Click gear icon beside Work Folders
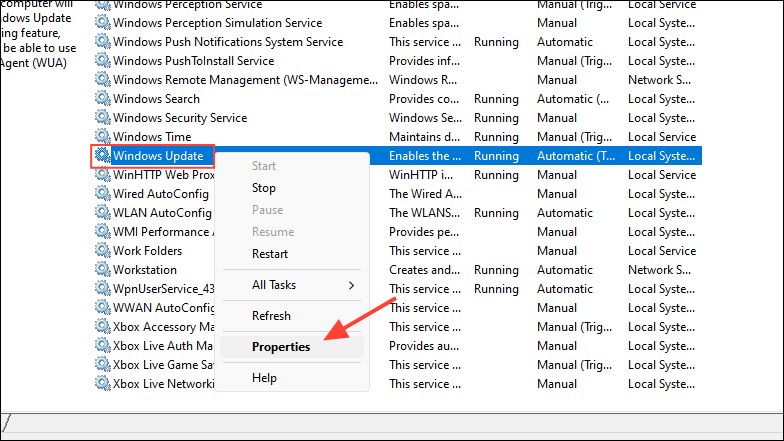The width and height of the screenshot is (784, 441). pyautogui.click(x=102, y=250)
